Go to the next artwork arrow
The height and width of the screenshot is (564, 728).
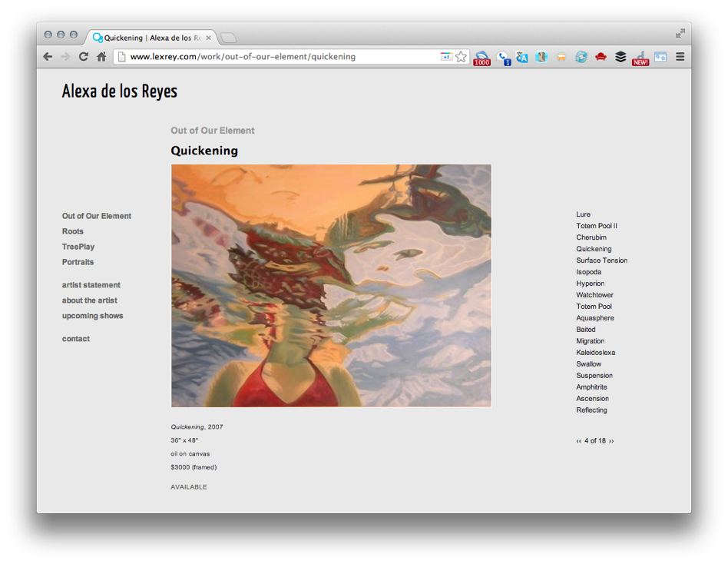(x=611, y=441)
